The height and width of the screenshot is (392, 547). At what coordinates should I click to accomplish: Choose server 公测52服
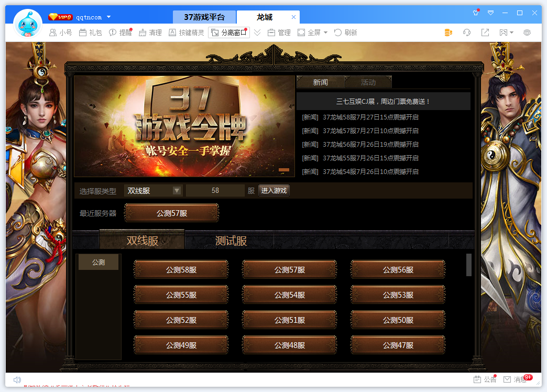click(x=181, y=320)
